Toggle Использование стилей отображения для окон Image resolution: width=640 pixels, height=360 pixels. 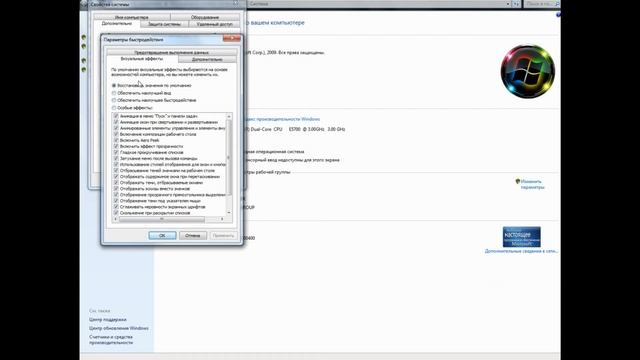pyautogui.click(x=116, y=164)
